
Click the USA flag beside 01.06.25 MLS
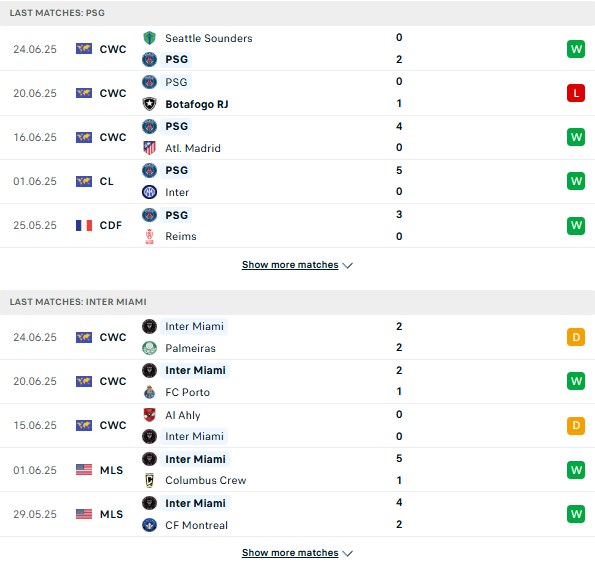point(84,470)
